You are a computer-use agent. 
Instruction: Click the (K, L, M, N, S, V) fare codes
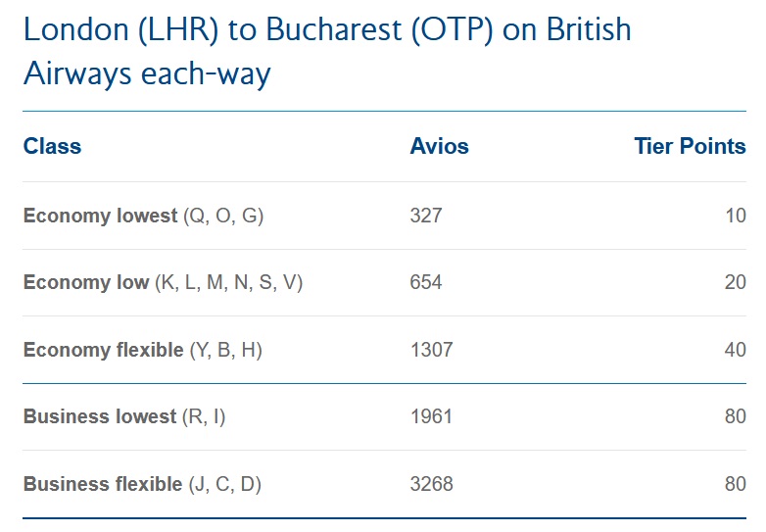tap(229, 282)
